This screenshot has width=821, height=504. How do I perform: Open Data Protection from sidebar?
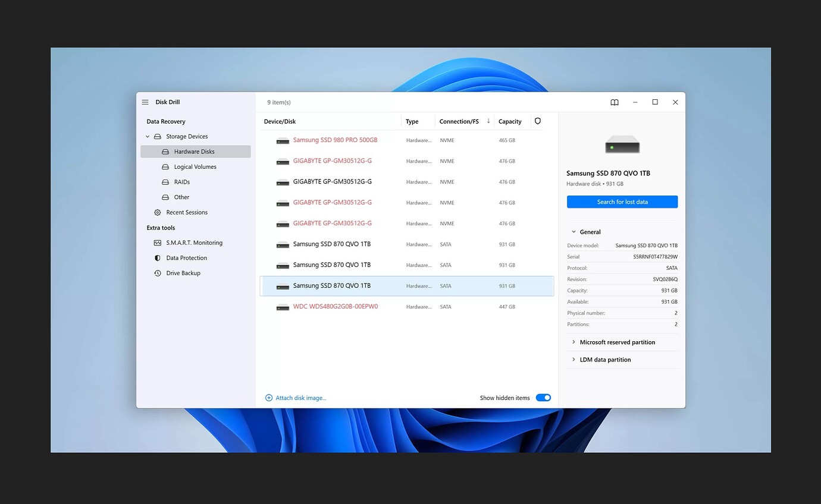point(186,258)
